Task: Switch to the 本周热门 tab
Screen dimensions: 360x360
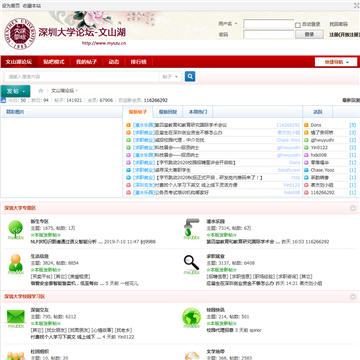Action: 198,112
